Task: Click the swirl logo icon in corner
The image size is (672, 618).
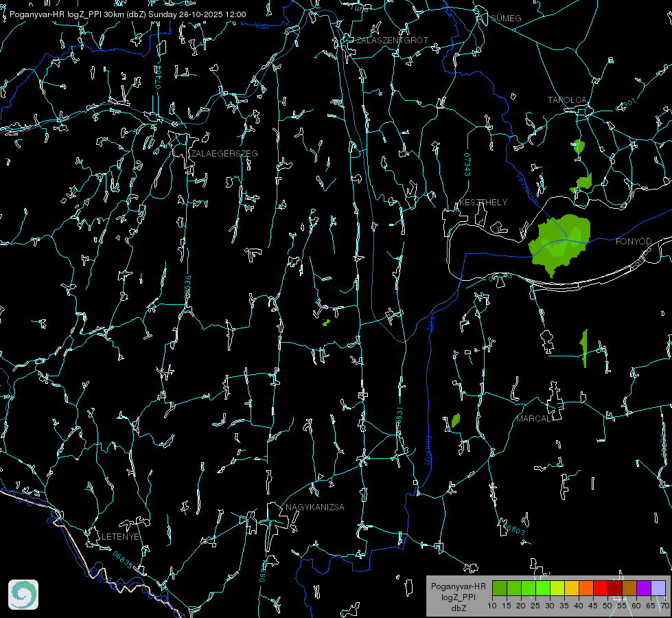Action: (23, 595)
